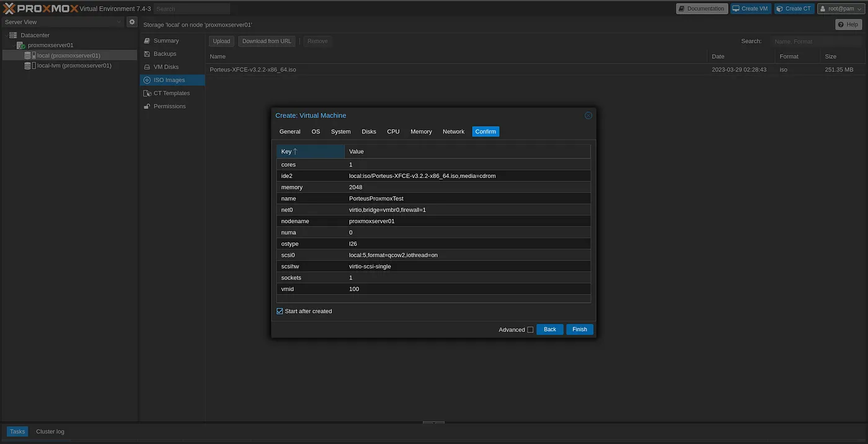Open the Server View dropdown
This screenshot has height=444, width=868.
pos(62,22)
